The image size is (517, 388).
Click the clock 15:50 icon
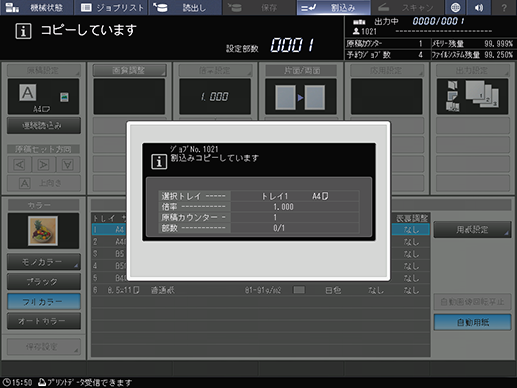point(6,382)
